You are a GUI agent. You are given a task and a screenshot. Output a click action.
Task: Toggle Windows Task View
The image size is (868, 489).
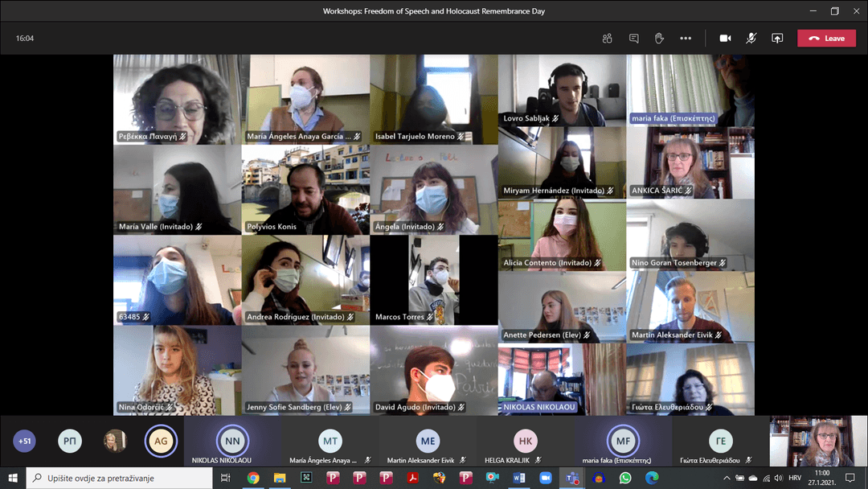point(226,478)
